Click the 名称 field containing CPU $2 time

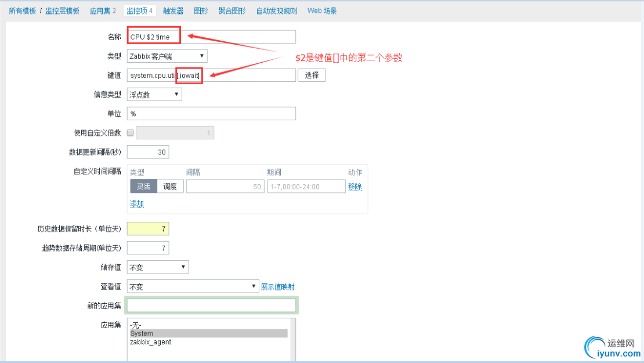tap(211, 37)
